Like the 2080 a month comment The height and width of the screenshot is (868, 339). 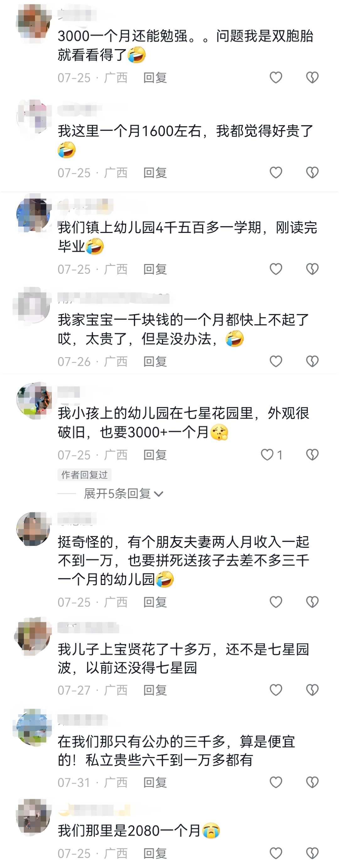(276, 853)
